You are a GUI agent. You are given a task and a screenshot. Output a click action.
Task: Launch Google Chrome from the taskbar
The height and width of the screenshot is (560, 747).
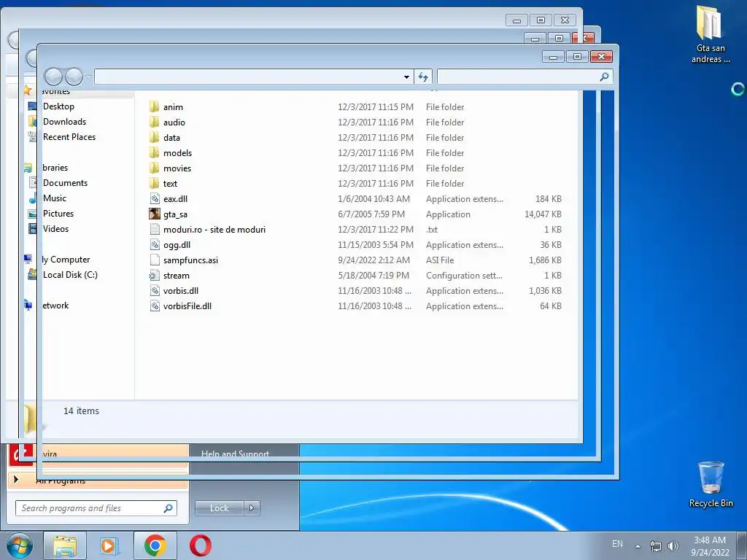(155, 545)
